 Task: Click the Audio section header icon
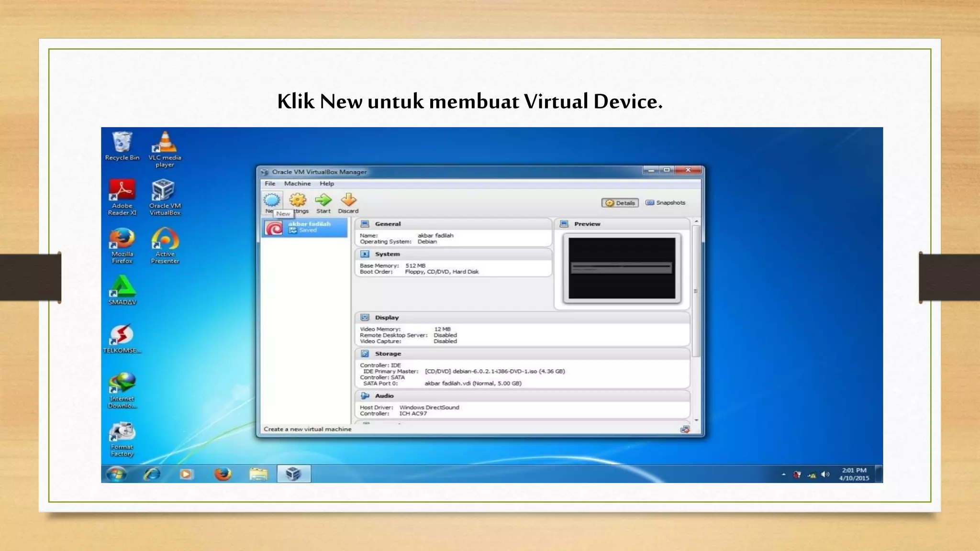(x=365, y=396)
